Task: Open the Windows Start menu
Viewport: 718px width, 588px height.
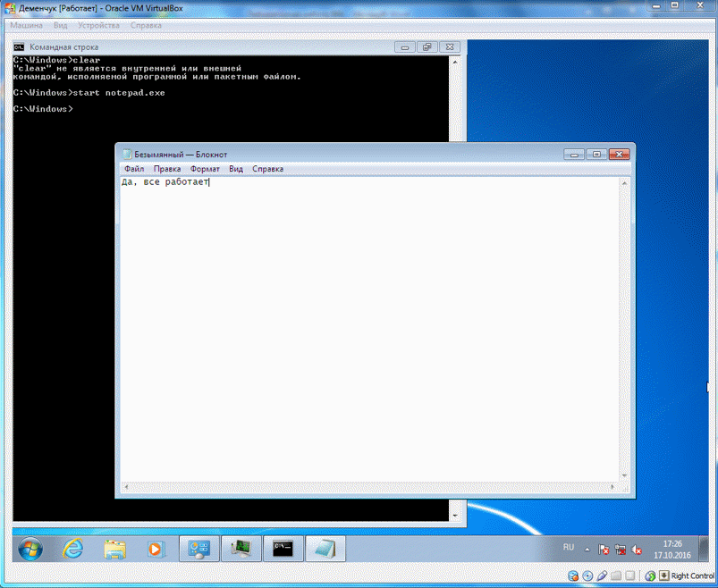Action: 30,548
